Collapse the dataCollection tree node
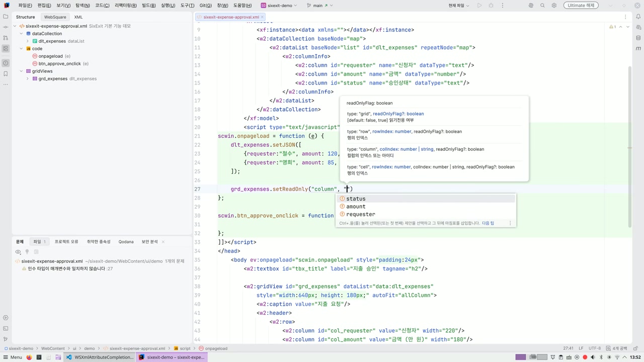This screenshot has height=362, width=644. click(x=21, y=34)
